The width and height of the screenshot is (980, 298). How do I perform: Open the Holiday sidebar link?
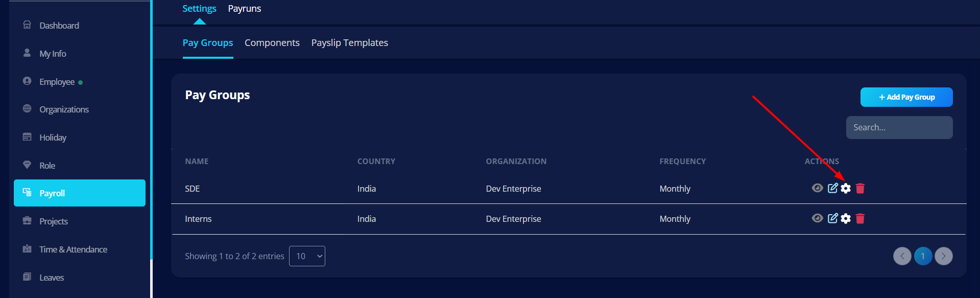click(53, 137)
